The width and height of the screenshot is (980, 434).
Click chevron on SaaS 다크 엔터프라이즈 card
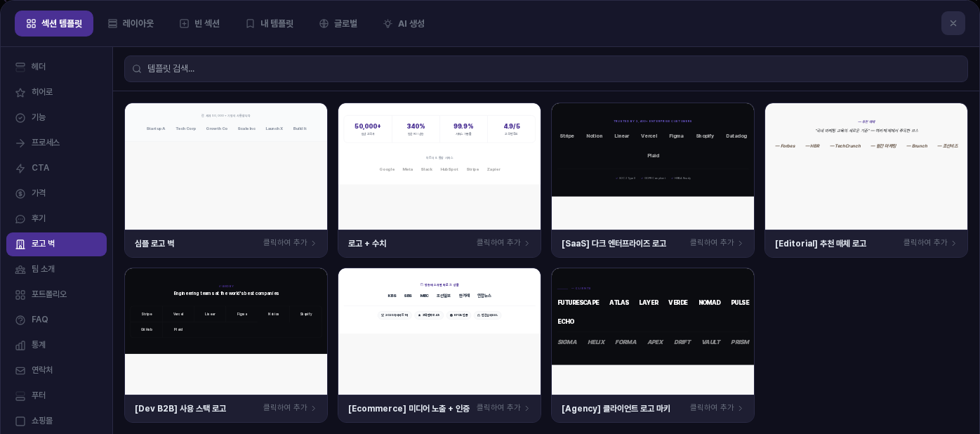pos(741,244)
